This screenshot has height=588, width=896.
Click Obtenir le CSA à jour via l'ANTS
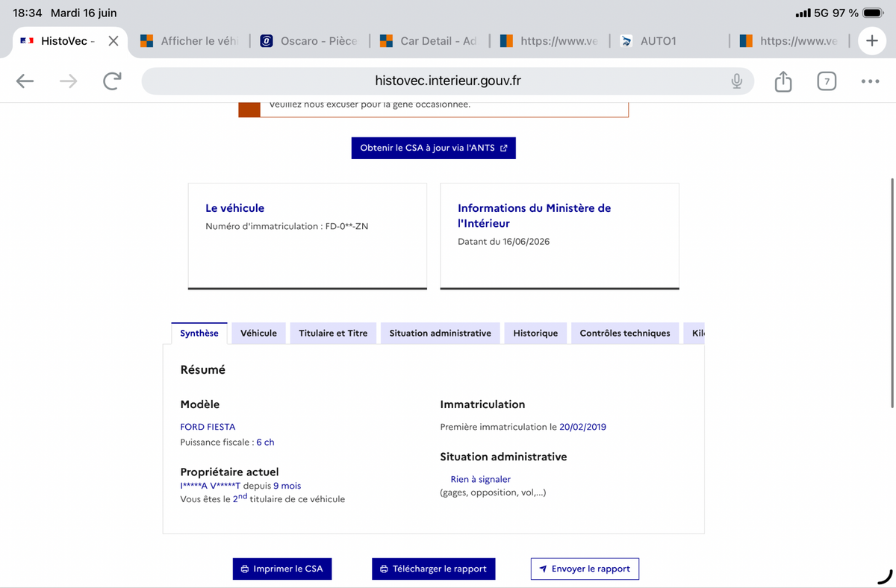point(433,148)
